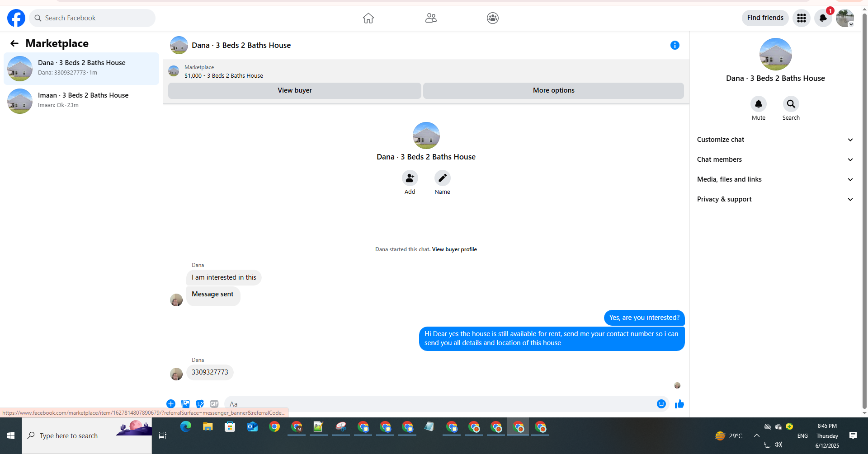Image resolution: width=868 pixels, height=454 pixels.
Task: Search in conversation using magnifier icon
Action: pos(791,104)
